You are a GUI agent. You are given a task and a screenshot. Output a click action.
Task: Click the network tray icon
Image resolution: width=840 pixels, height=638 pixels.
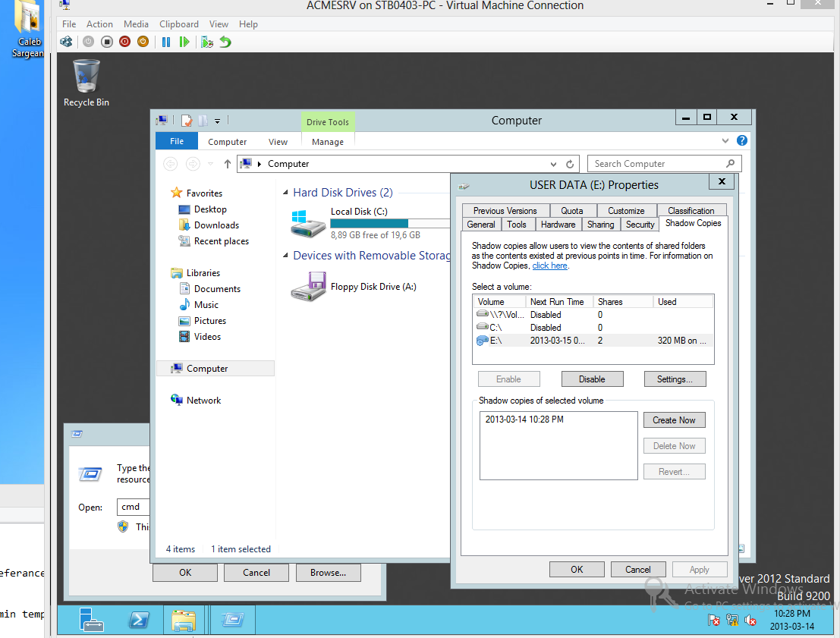click(732, 621)
